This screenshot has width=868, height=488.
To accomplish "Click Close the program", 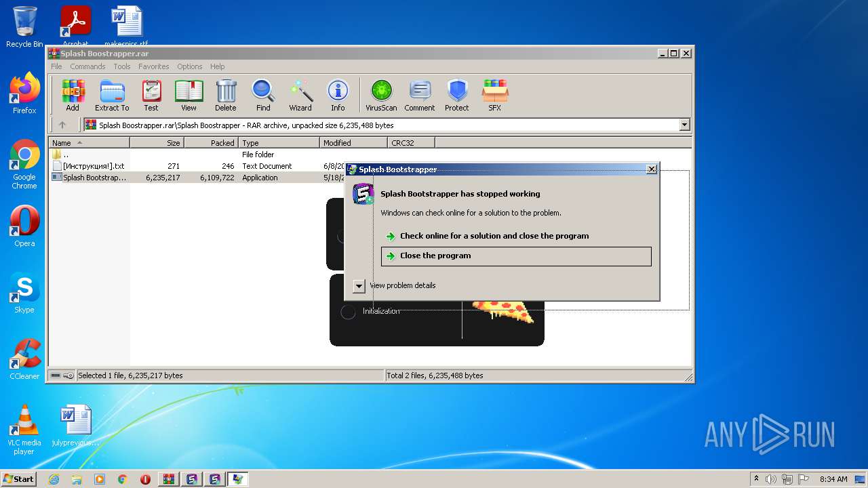I will click(x=516, y=256).
